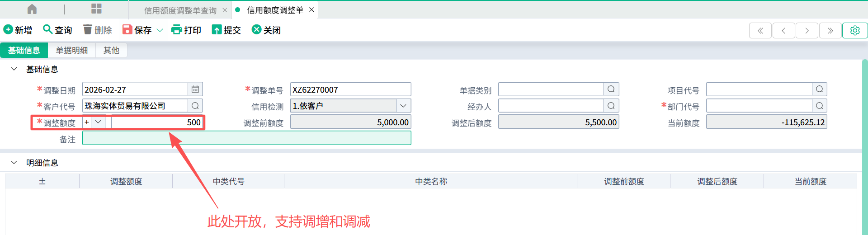This screenshot has width=868, height=235.
Task: Open the 信用检测 dropdown list
Action: pyautogui.click(x=403, y=106)
